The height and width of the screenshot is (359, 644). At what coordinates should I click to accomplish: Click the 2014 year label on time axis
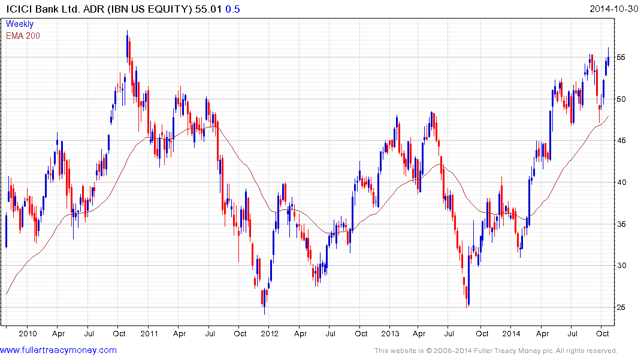pos(512,333)
